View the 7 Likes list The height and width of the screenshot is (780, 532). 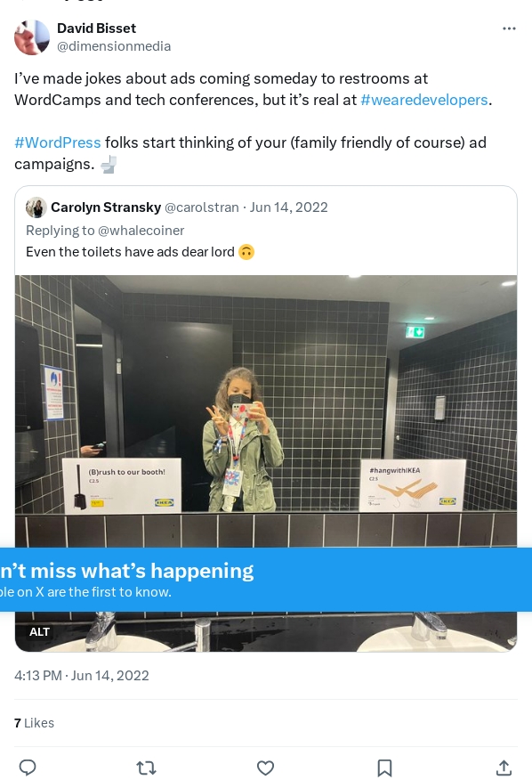(34, 723)
